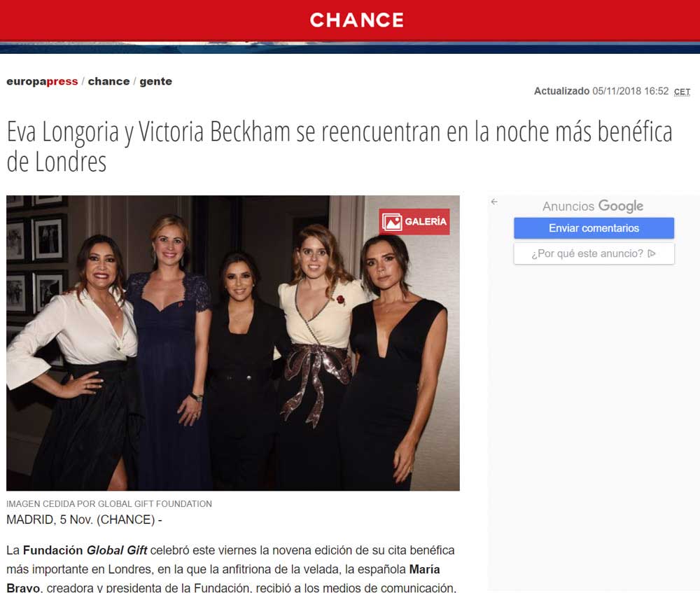The image size is (700, 593).
Task: Click the CET timezone abbreviation
Action: click(x=682, y=92)
